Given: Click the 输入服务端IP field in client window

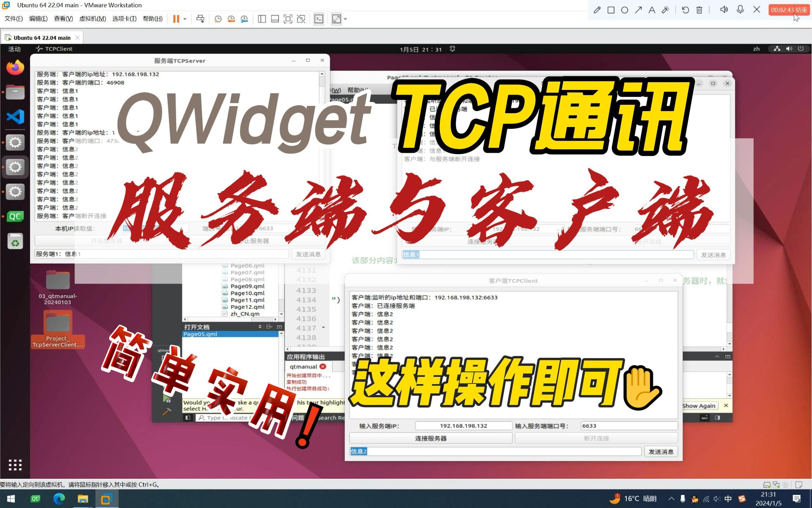Looking at the screenshot, I should [462, 425].
